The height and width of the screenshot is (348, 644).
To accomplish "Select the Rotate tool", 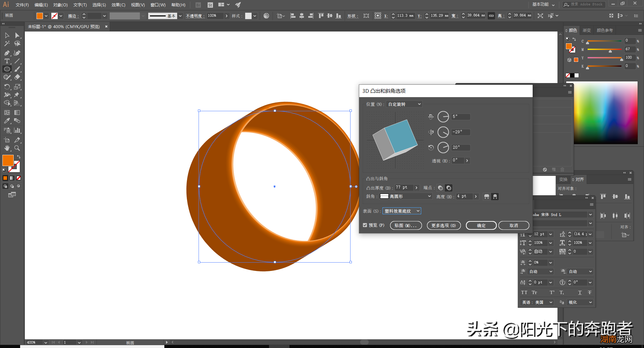I will click(x=7, y=87).
